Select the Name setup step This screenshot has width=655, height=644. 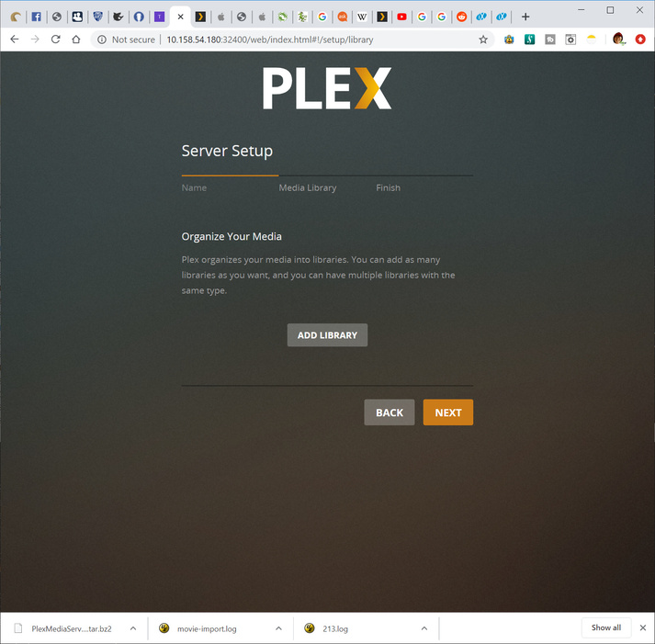[x=194, y=188]
